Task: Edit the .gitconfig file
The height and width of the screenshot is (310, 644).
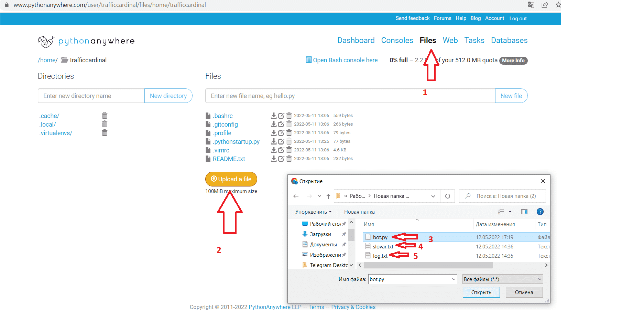Action: tap(281, 124)
